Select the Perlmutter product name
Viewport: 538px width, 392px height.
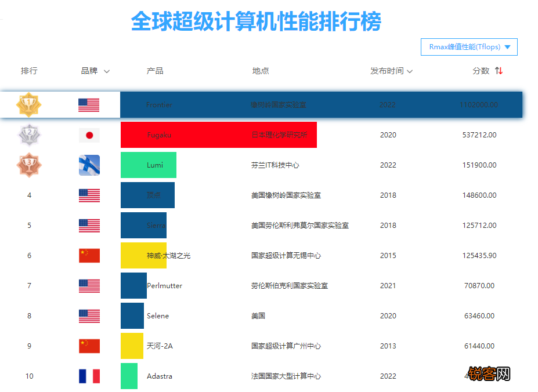point(164,286)
